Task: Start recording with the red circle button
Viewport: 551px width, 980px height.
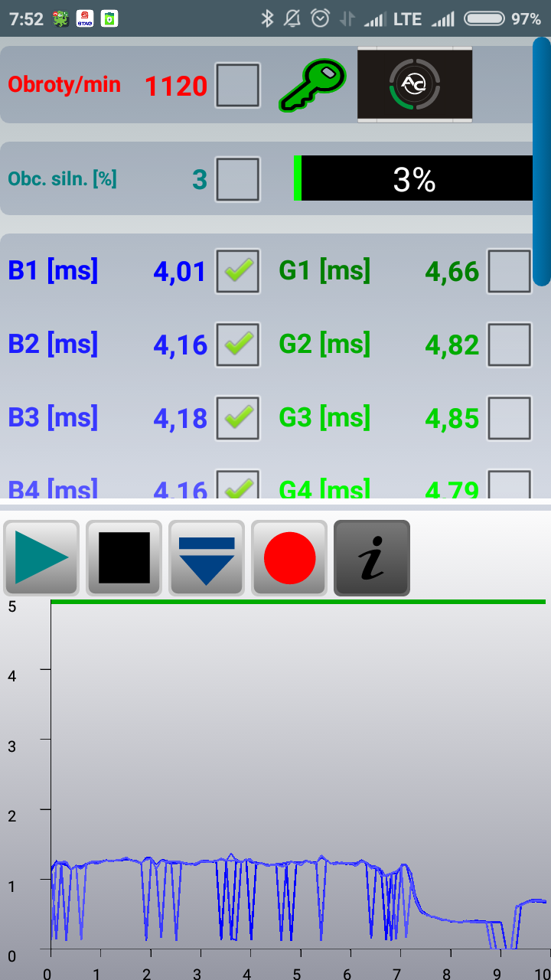Action: (x=289, y=558)
